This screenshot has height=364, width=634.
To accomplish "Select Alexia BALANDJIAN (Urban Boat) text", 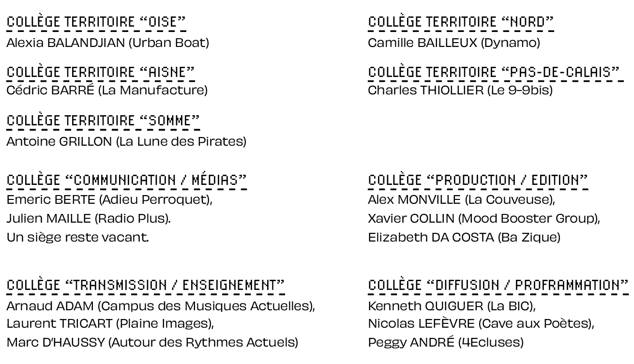I will [x=108, y=43].
